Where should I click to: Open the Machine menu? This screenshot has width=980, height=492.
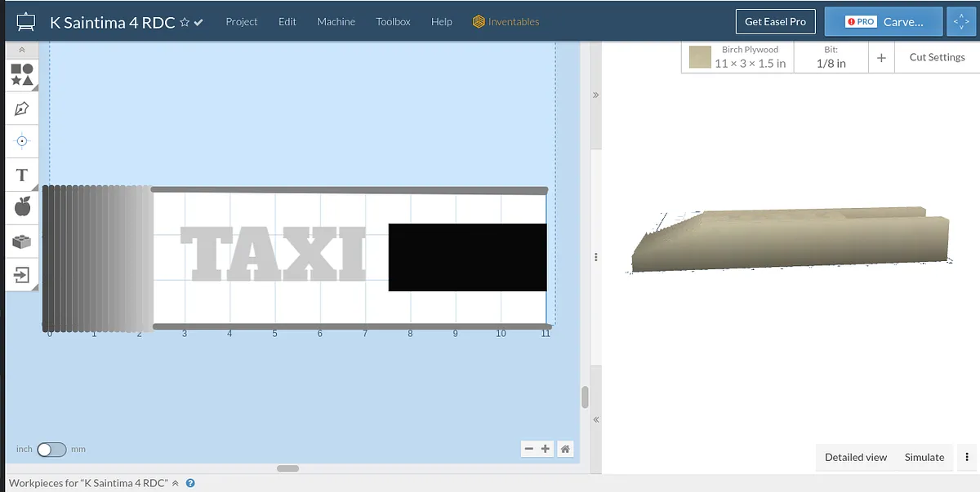(336, 22)
